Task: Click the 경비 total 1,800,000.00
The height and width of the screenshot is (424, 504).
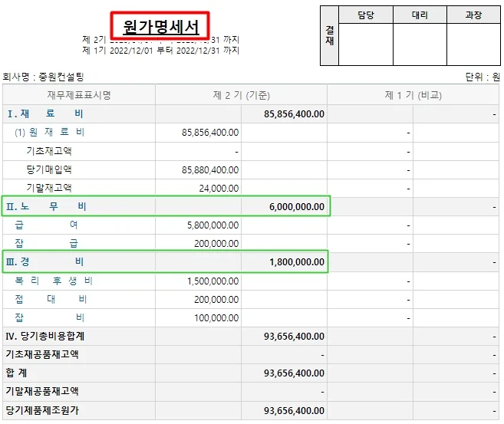Action: point(297,261)
